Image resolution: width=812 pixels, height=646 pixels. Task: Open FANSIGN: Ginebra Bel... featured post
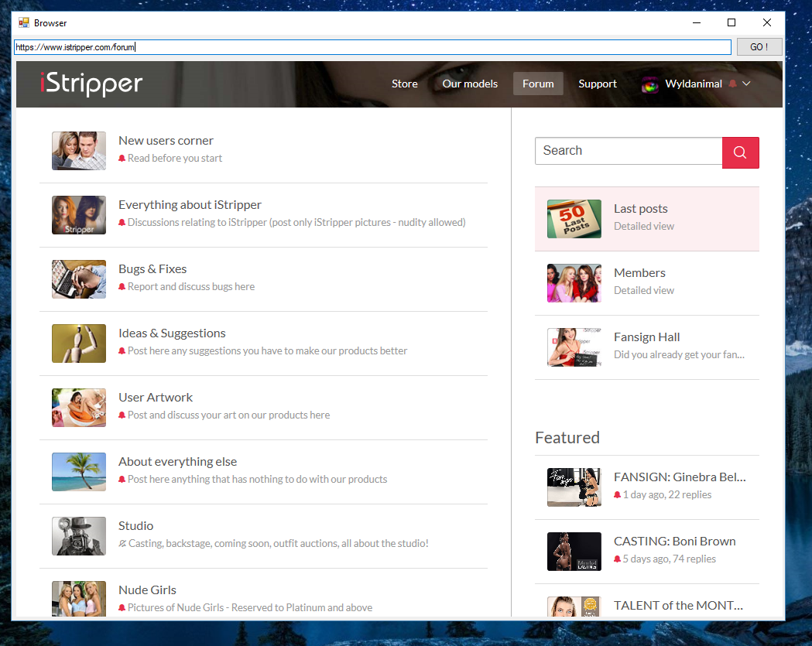point(680,477)
